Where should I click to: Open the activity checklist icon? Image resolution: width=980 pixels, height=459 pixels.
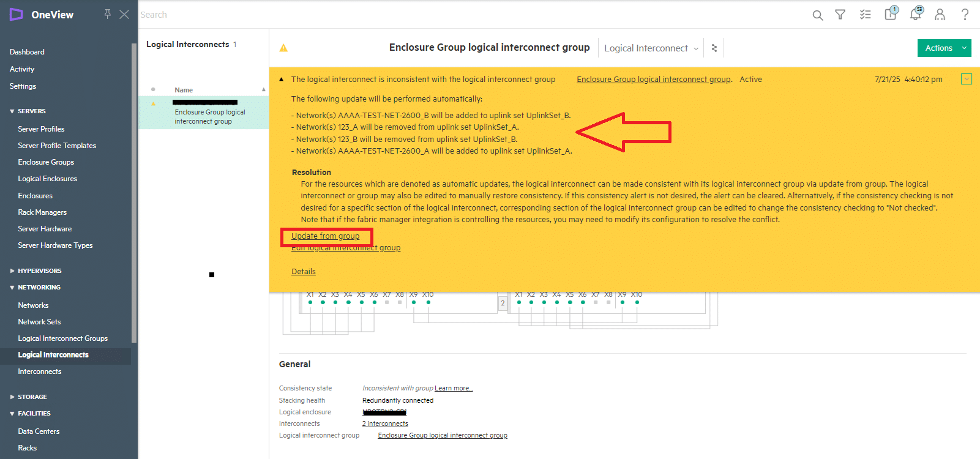[865, 15]
